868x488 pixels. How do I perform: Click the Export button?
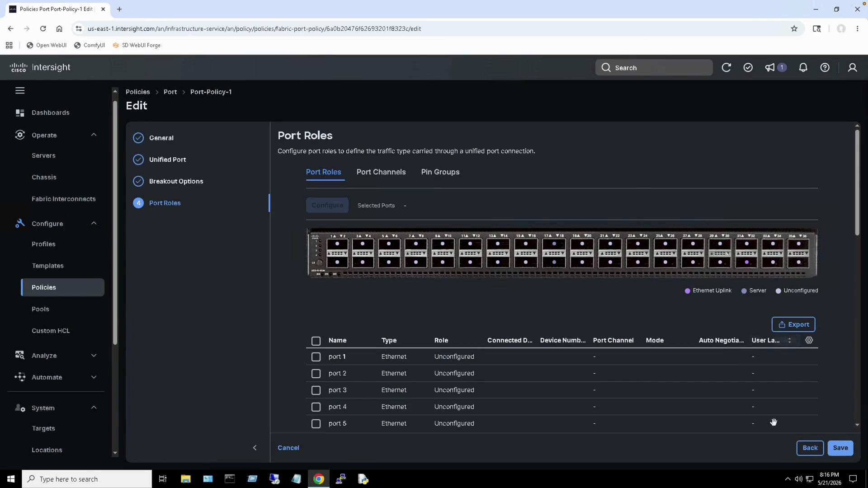pyautogui.click(x=793, y=324)
